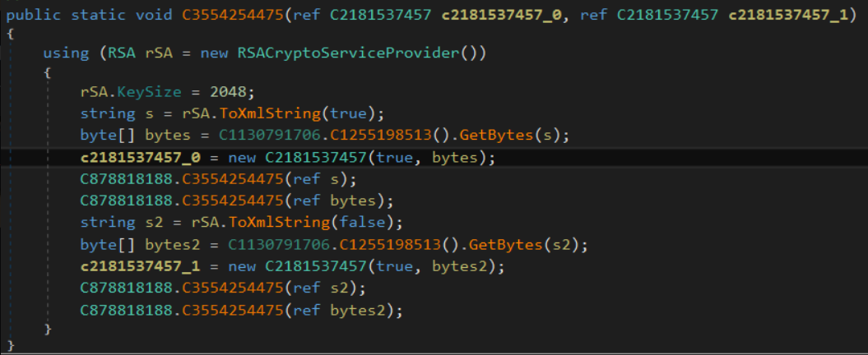
Task: Click the 'using' keyword
Action: [65, 53]
